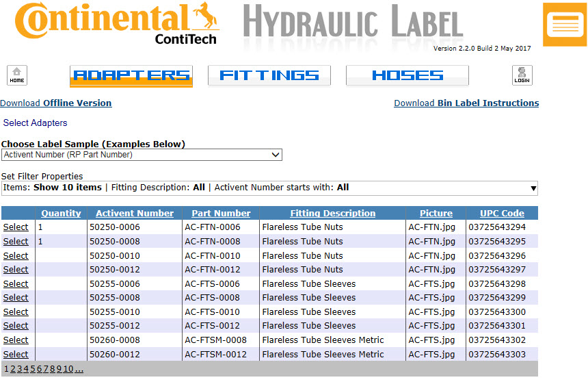Open the Bin Label Instructions download link

[466, 103]
